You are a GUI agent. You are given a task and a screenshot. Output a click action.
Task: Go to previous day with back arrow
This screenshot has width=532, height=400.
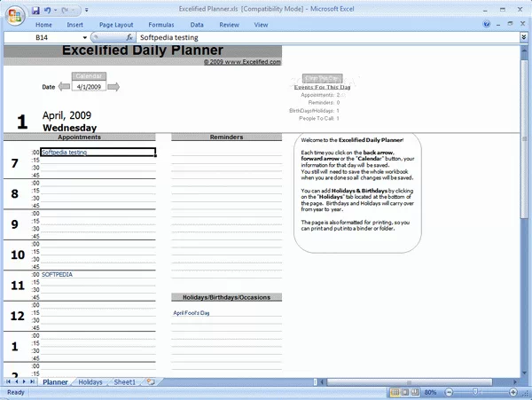(x=64, y=87)
